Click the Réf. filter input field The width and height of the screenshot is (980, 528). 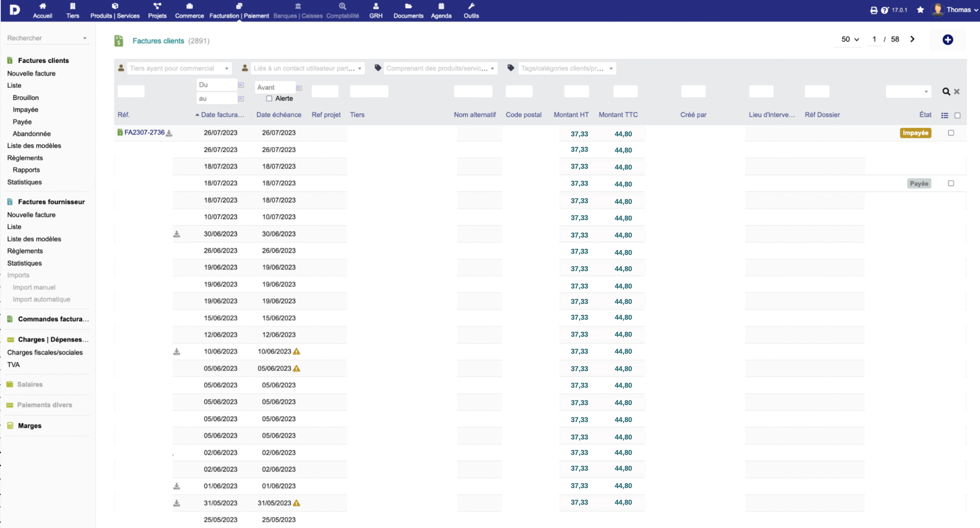click(131, 92)
